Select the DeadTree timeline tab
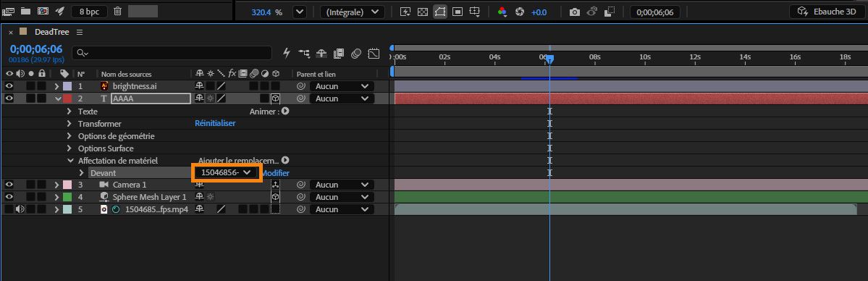The width and height of the screenshot is (868, 281). pyautogui.click(x=51, y=32)
